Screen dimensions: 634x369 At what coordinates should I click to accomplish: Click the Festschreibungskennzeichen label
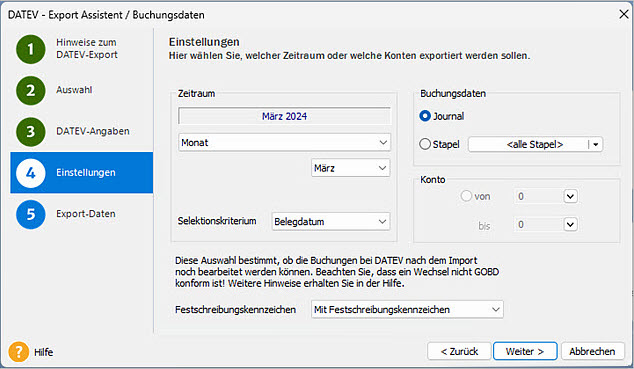point(235,310)
